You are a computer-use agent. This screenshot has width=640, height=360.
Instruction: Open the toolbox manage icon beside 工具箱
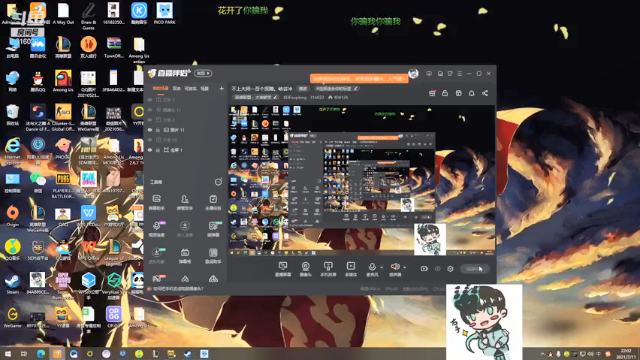coord(218,182)
